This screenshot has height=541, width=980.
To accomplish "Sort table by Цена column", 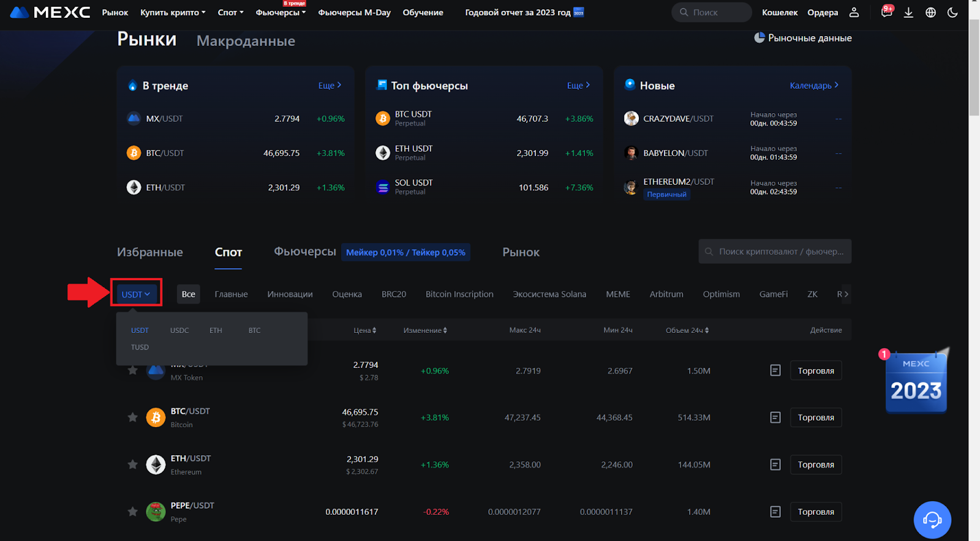I will (365, 330).
